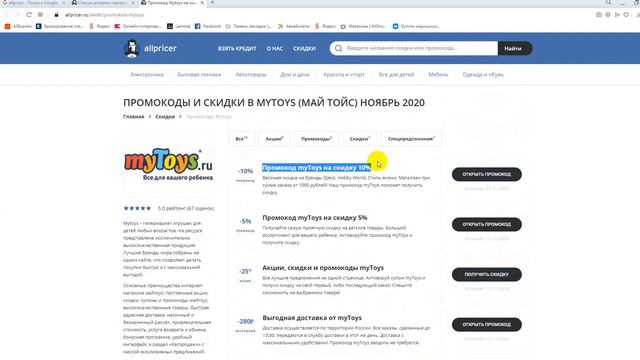The width and height of the screenshot is (640, 360).
Task: Click the send arrow icon in address bar
Action: pyautogui.click(x=617, y=15)
